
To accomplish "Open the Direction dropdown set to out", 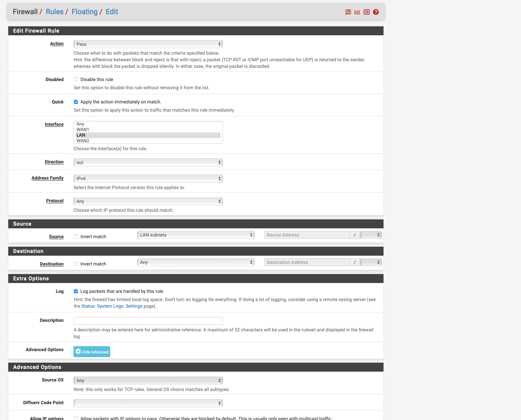I will coord(148,162).
